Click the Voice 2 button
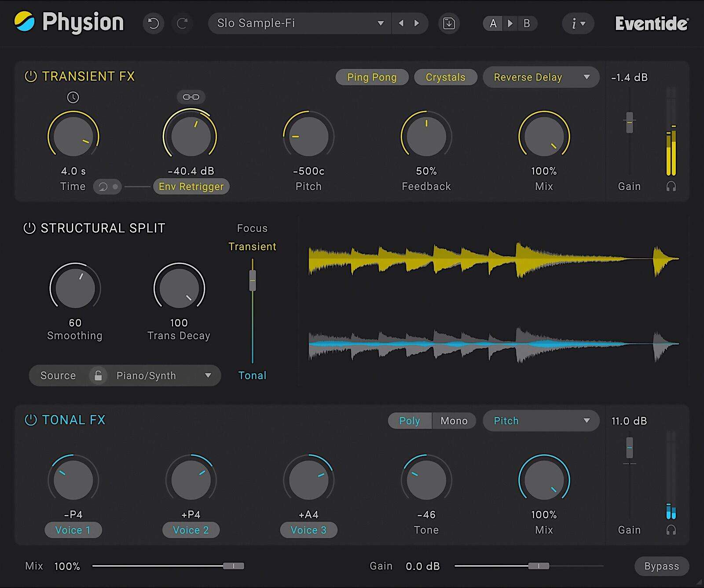The image size is (704, 588). point(191,530)
